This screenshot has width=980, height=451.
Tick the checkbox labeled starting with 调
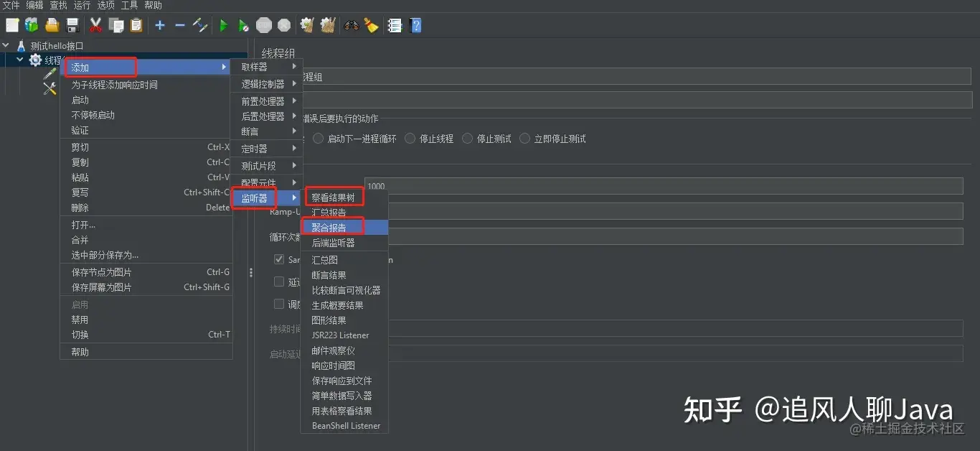[279, 304]
